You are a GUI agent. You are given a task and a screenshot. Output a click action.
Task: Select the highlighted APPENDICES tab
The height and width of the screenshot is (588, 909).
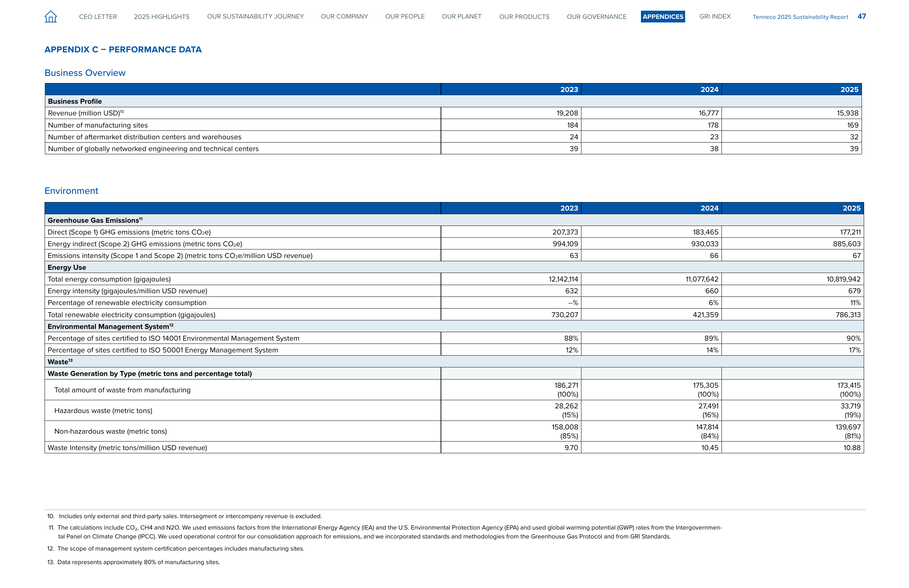[x=663, y=16]
